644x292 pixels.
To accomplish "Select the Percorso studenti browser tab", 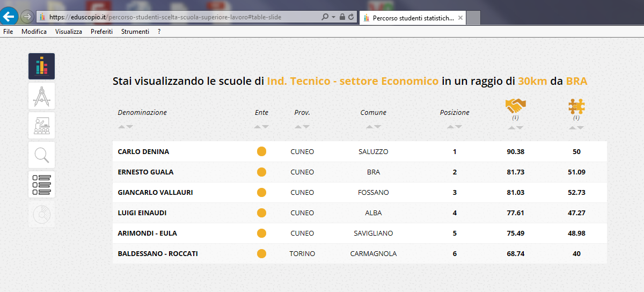I will click(x=412, y=18).
